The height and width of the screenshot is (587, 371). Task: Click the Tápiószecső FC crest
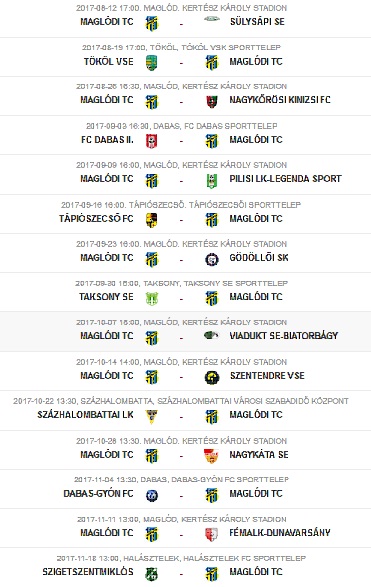click(152, 220)
